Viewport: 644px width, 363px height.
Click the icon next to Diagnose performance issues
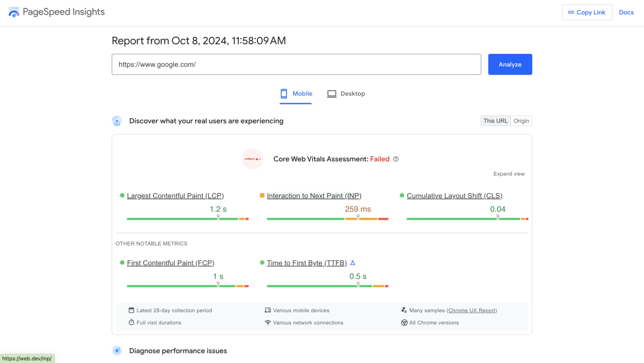pyautogui.click(x=117, y=350)
